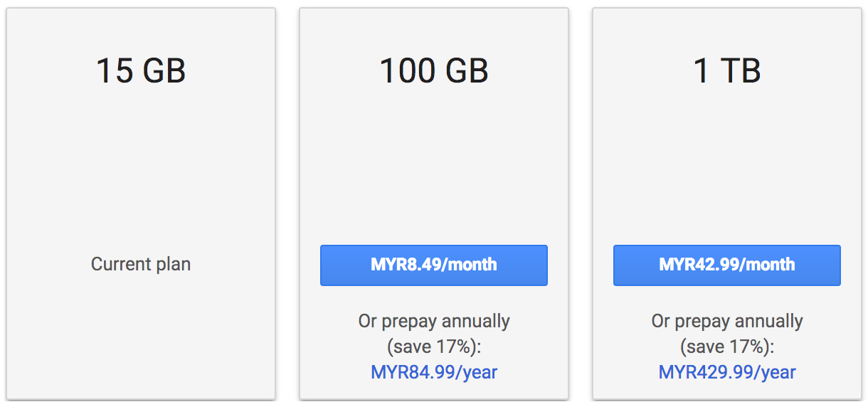Select the 15 GB card's empty middle area
The width and height of the screenshot is (868, 407).
141,171
